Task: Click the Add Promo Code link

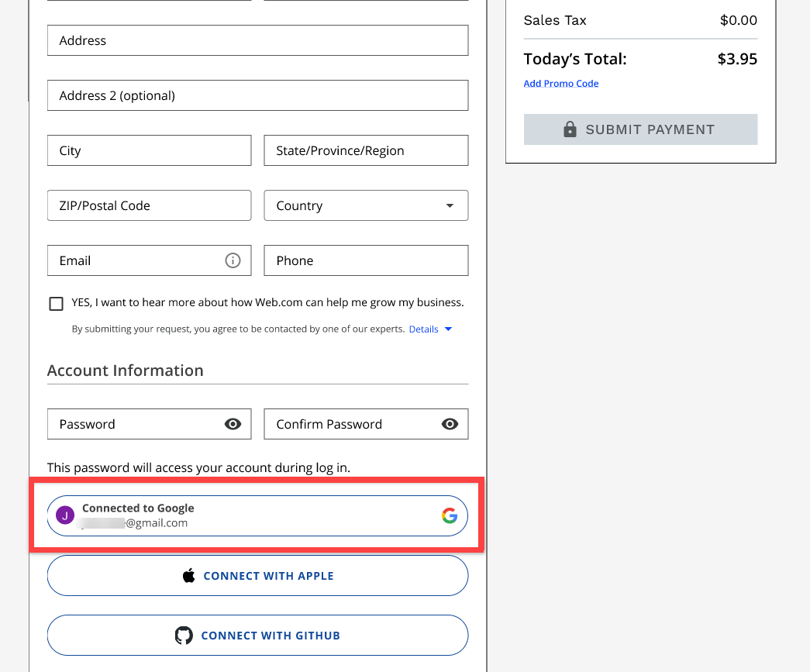Action: point(560,83)
